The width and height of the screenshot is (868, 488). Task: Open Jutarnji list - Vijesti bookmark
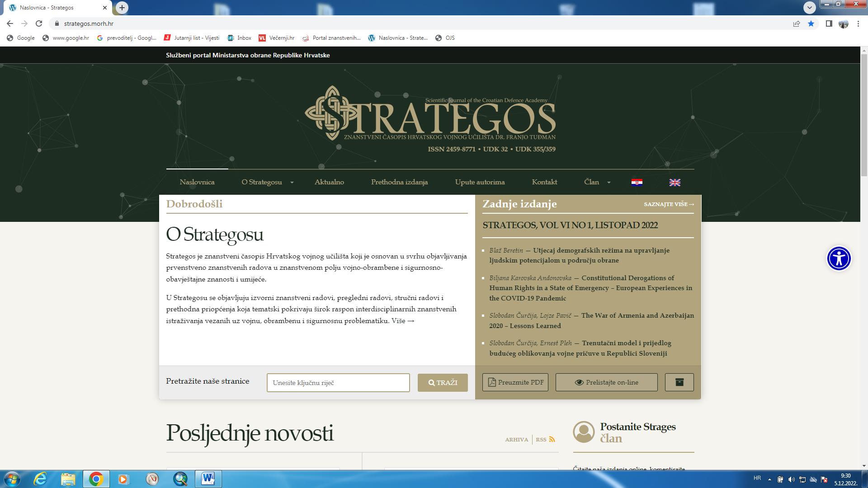click(192, 38)
